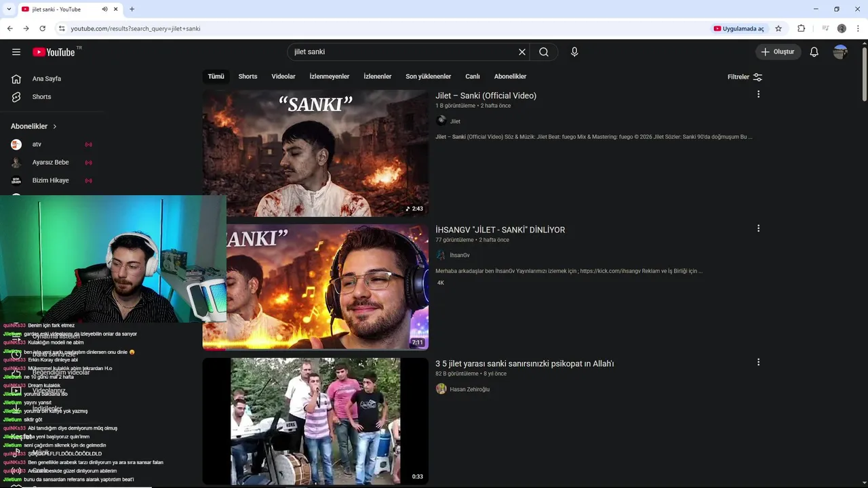Start voice search with the microphone icon
This screenshot has height=488, width=868.
(x=574, y=52)
